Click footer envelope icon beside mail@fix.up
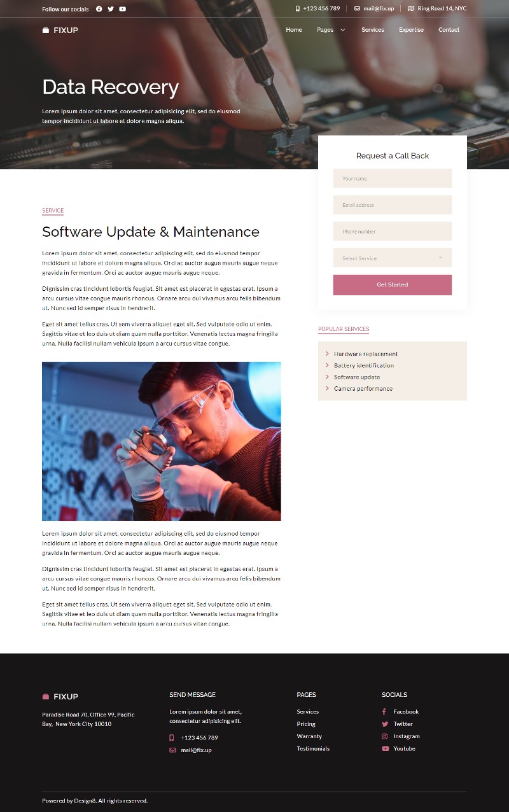The height and width of the screenshot is (812, 509). (x=172, y=750)
